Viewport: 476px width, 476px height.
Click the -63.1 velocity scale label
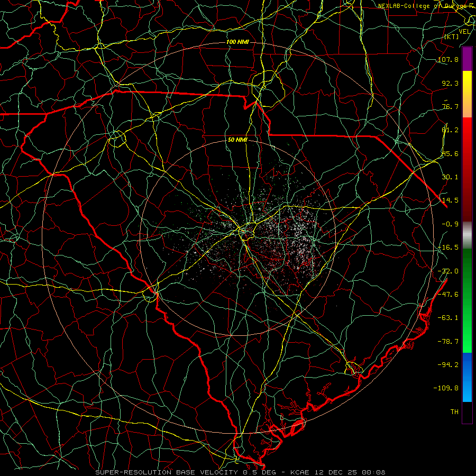pyautogui.click(x=448, y=317)
